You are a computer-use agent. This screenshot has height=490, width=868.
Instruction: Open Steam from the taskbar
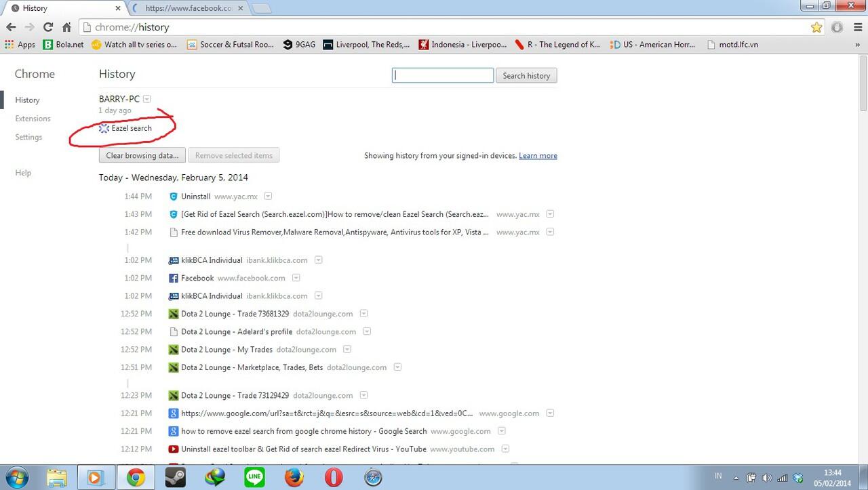[175, 478]
